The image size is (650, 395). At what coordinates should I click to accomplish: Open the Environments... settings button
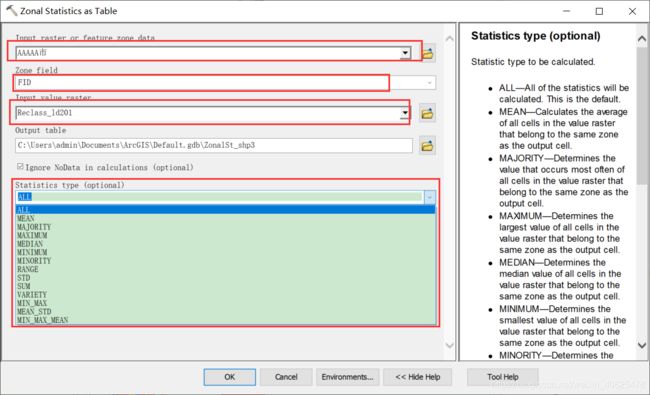pyautogui.click(x=347, y=377)
